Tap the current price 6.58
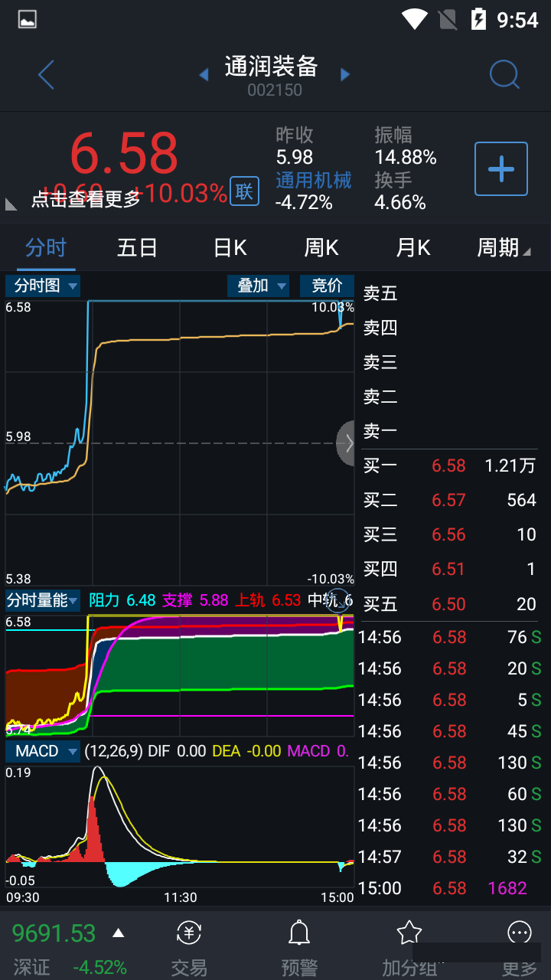 point(124,153)
